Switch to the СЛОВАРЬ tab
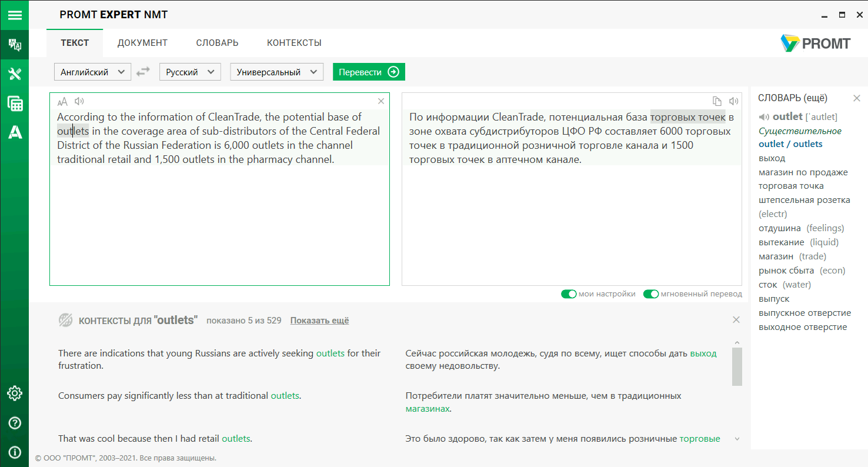Viewport: 868px width, 467px height. [218, 43]
